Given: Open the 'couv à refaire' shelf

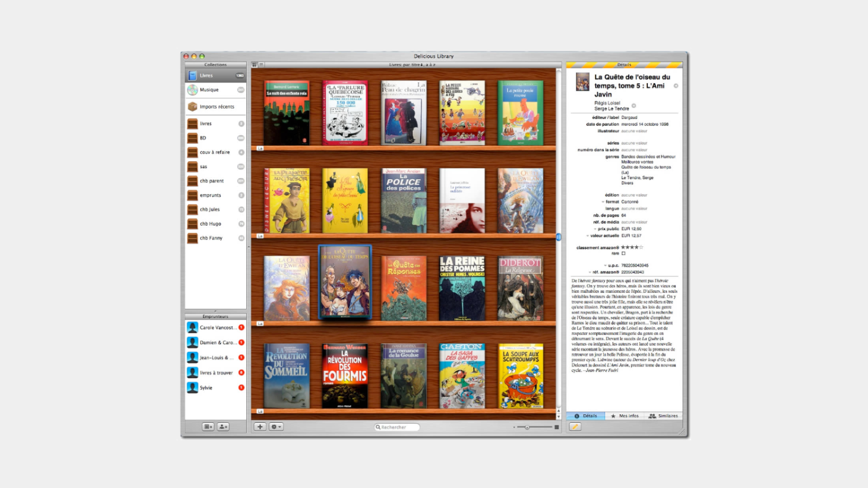Looking at the screenshot, I should (215, 152).
